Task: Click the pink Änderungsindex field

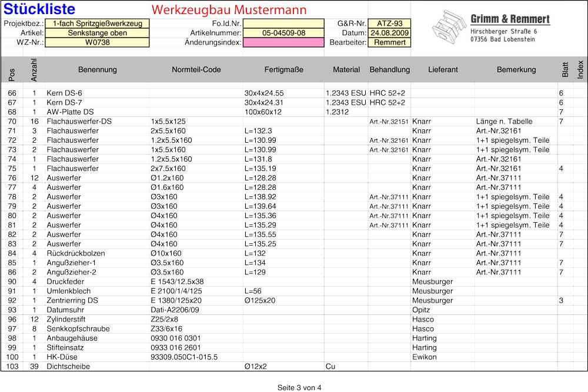Action: click(283, 43)
